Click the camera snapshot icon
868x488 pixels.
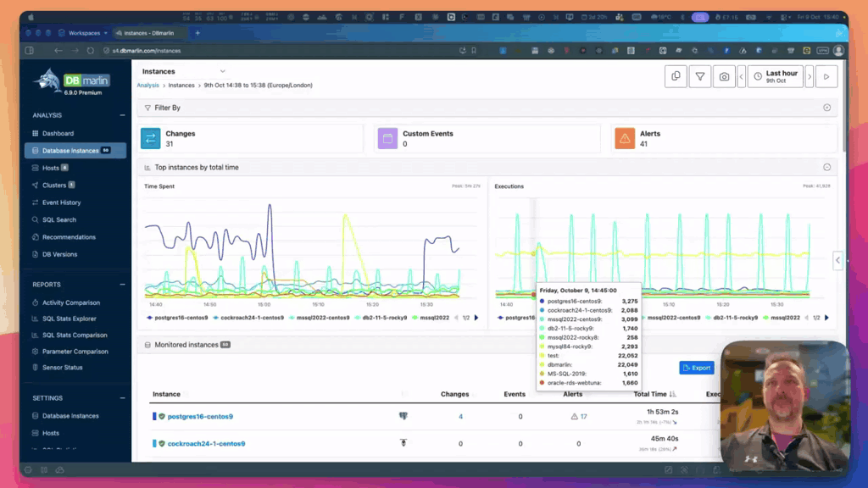pos(724,76)
